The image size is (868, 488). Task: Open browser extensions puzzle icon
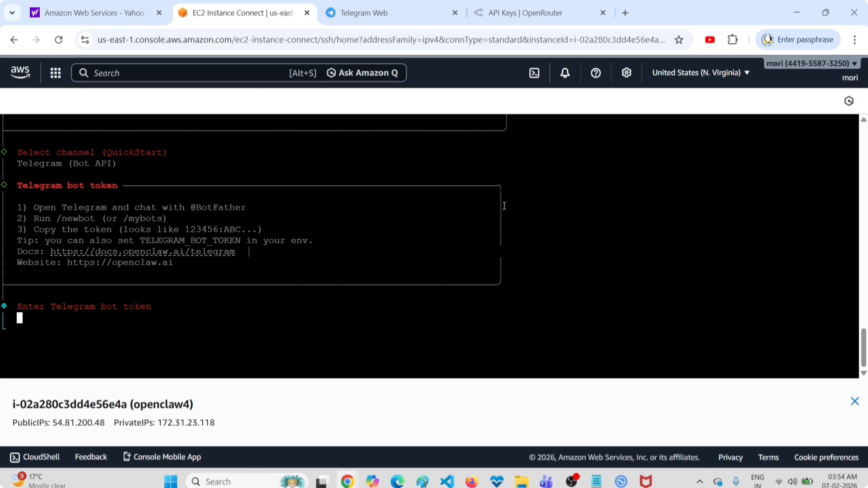click(733, 40)
